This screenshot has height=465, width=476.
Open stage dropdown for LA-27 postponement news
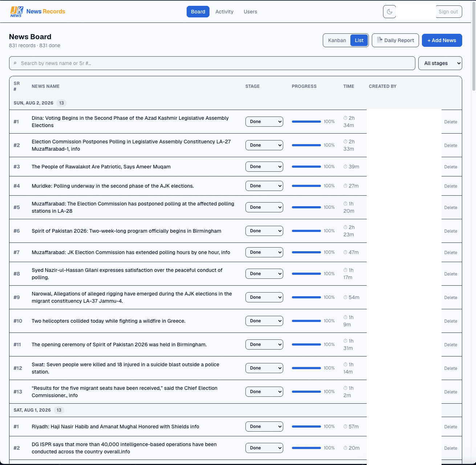coord(264,145)
